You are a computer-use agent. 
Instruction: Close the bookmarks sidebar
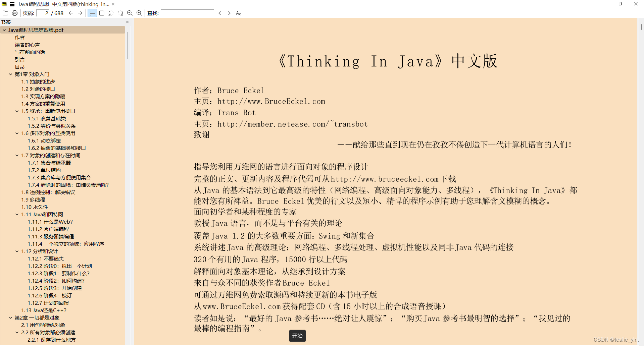127,22
